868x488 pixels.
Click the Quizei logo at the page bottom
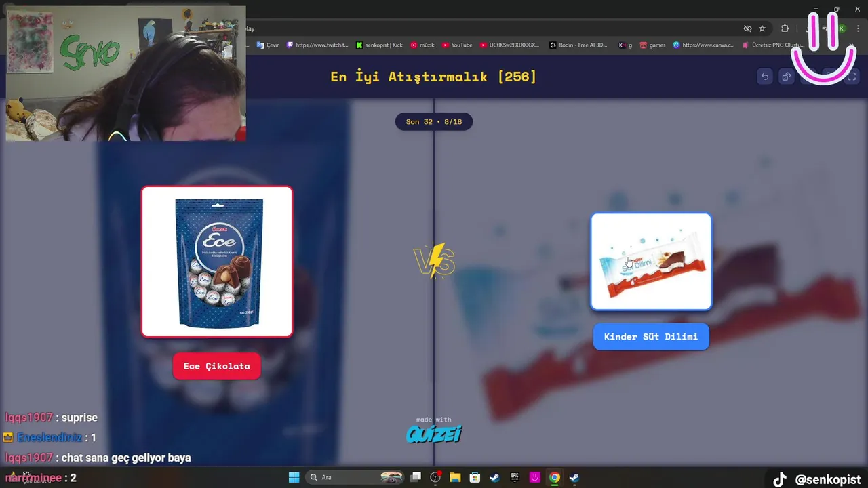[x=434, y=434]
